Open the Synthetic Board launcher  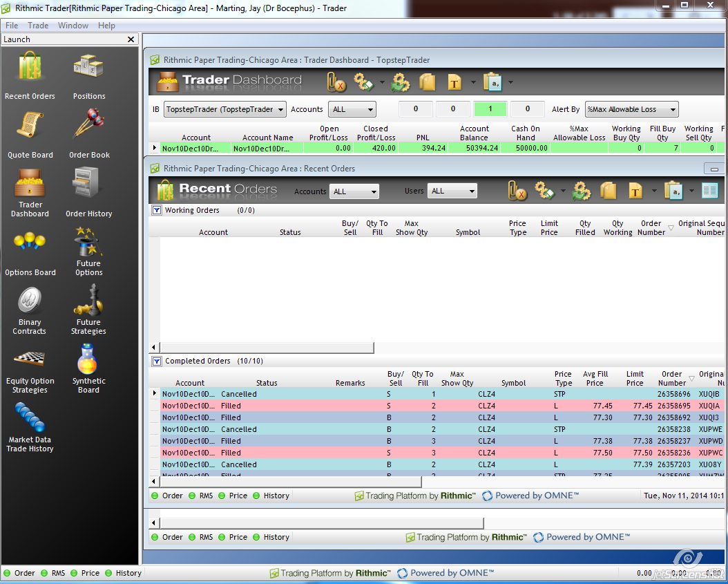[88, 369]
